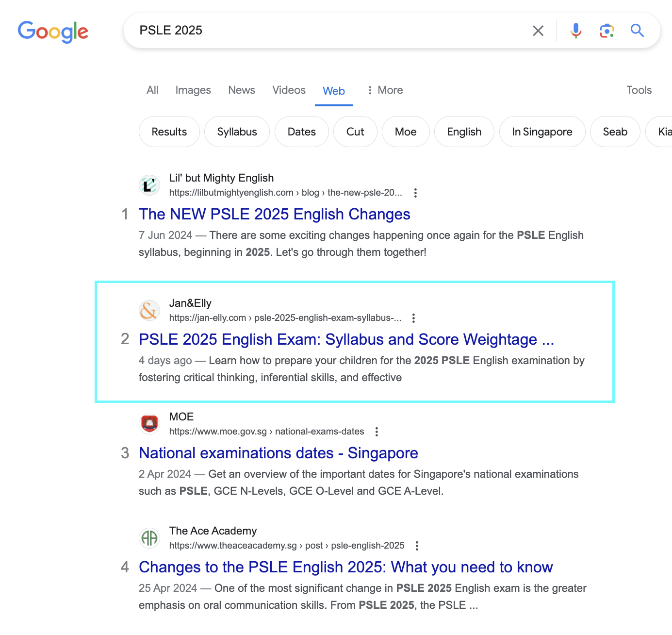Switch to the News tab
This screenshot has height=635, width=672.
tap(241, 90)
